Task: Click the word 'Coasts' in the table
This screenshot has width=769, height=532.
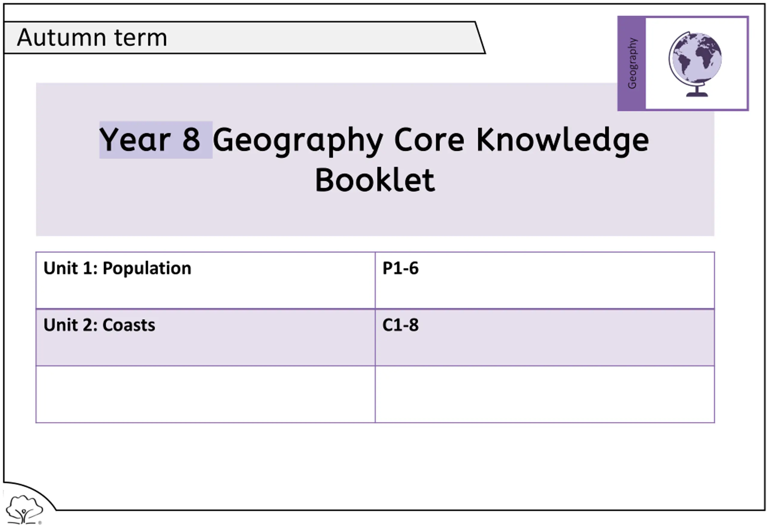Action: click(x=129, y=325)
